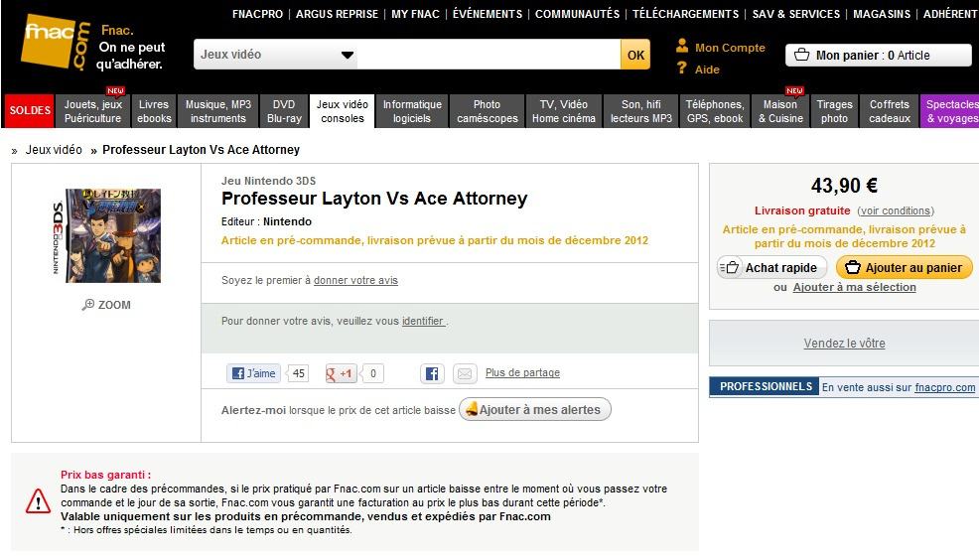Click the Mon Compte user icon

click(682, 47)
